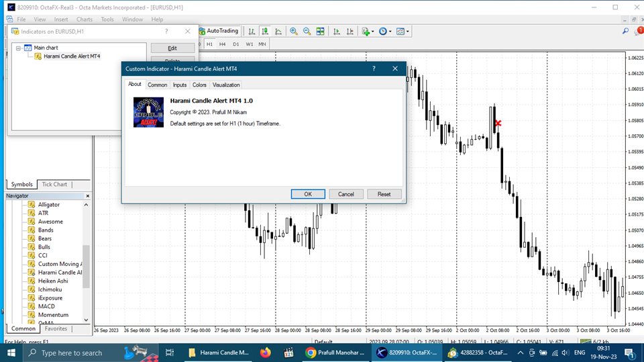
Task: Select D1 timeframe
Action: (x=235, y=44)
